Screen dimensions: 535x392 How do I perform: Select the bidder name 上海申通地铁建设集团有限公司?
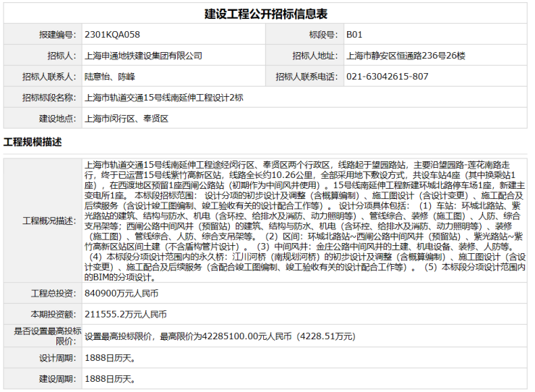point(143,56)
